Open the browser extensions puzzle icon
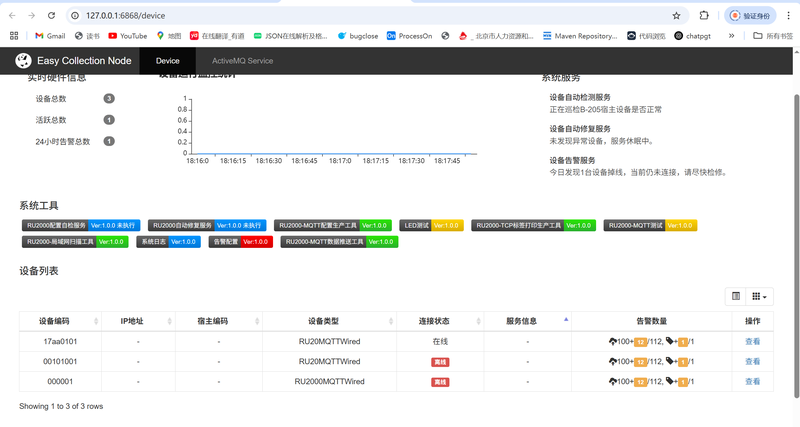The height and width of the screenshot is (427, 800). [x=704, y=16]
